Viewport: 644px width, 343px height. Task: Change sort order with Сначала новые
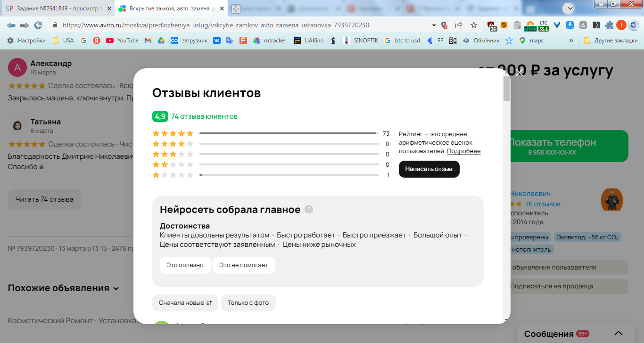185,303
